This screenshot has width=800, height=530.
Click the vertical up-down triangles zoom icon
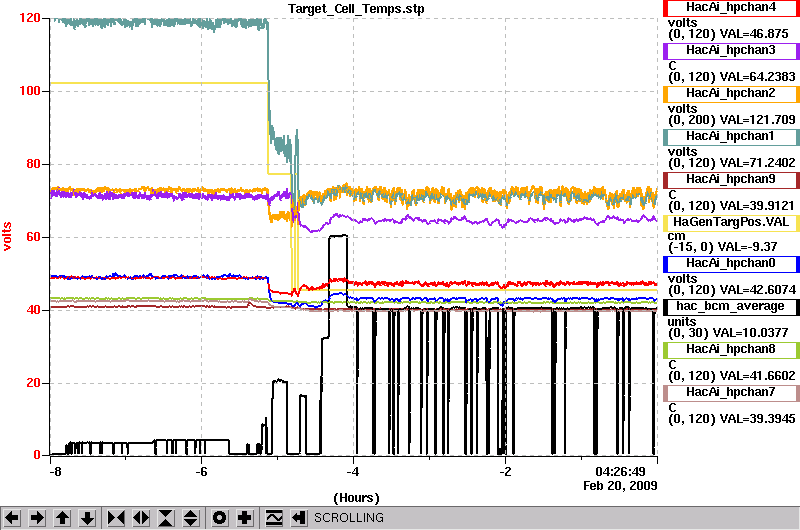tap(191, 518)
